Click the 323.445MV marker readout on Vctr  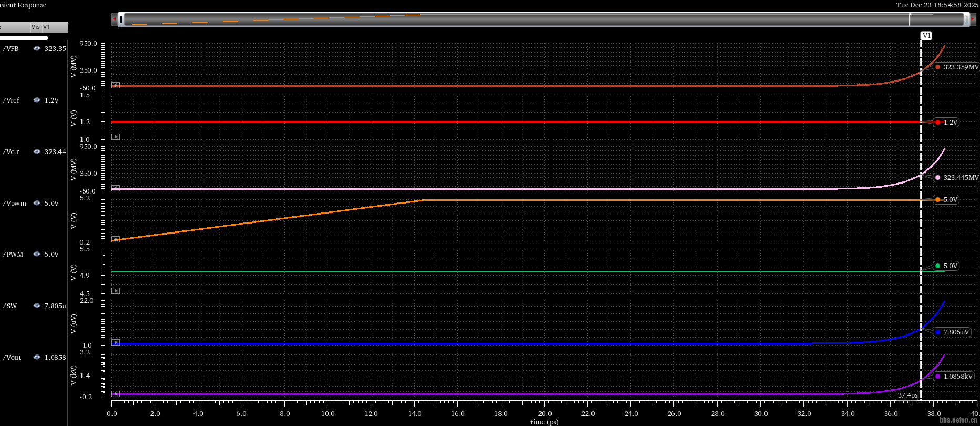pos(960,177)
